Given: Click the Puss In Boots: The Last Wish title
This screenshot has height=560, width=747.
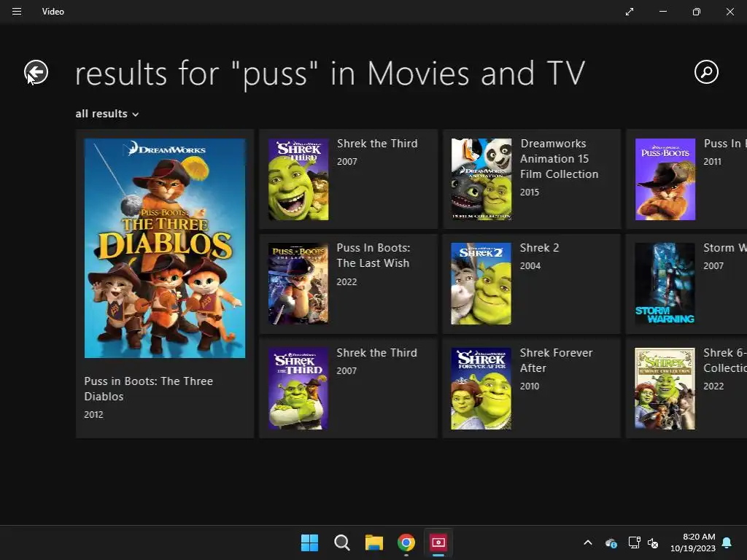Looking at the screenshot, I should click(373, 255).
